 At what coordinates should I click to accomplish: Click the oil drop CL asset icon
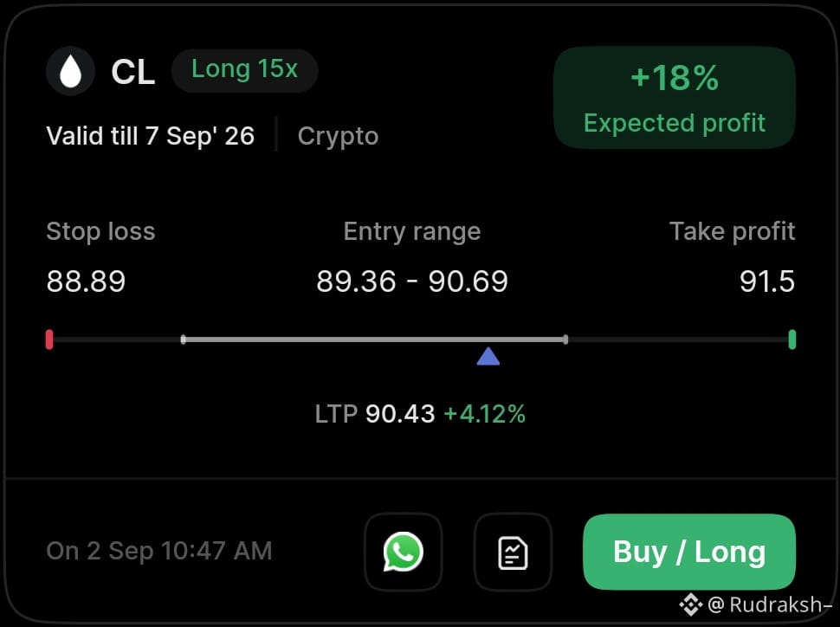point(71,71)
